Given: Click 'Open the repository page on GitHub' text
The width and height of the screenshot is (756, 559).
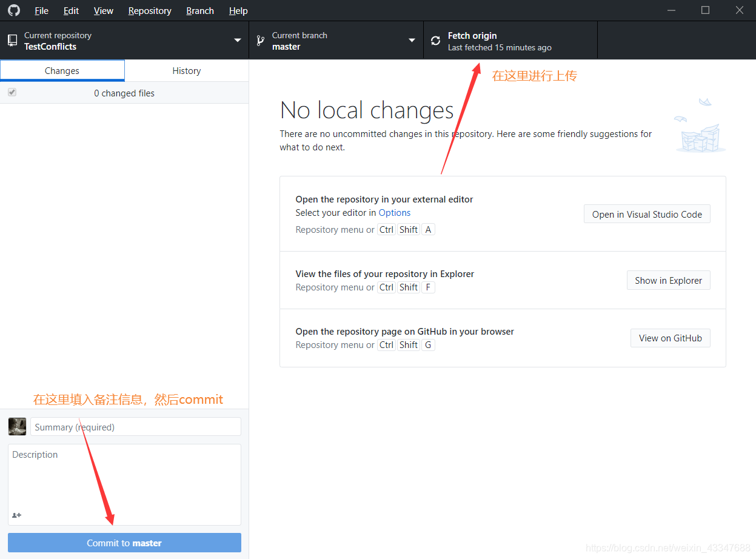Looking at the screenshot, I should 405,332.
